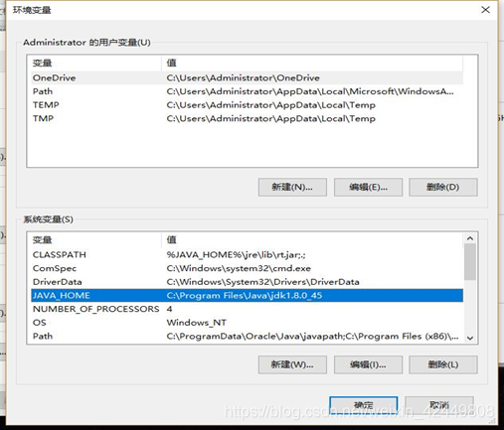Screen dimensions: 504x430
Task: Select the OS system variable
Action: tap(248, 323)
